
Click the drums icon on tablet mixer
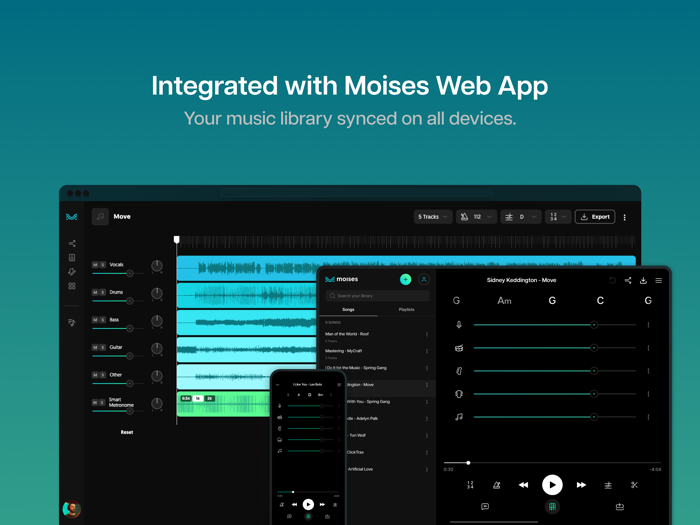pos(459,348)
